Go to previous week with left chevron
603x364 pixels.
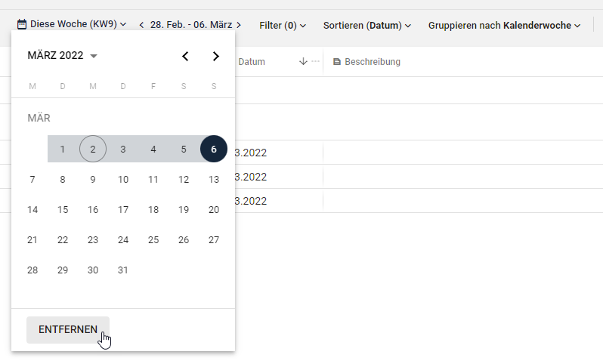[141, 26]
